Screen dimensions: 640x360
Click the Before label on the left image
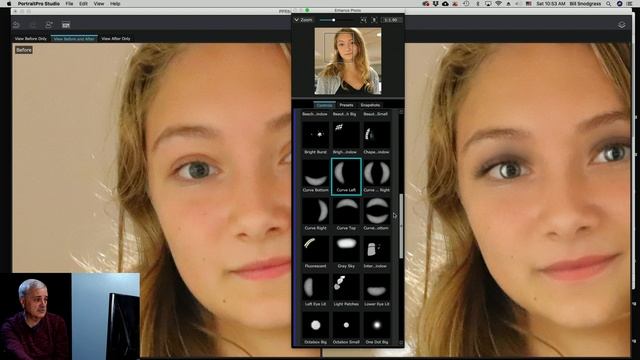click(x=24, y=50)
